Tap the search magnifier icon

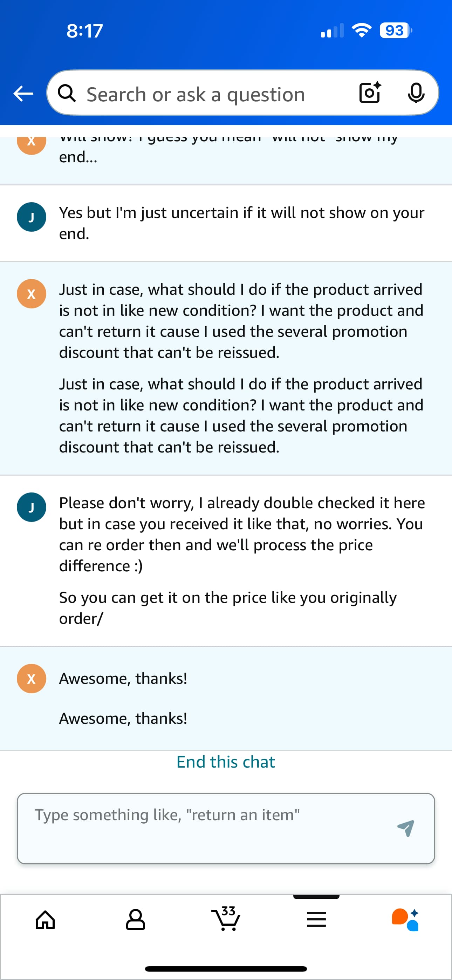(67, 94)
